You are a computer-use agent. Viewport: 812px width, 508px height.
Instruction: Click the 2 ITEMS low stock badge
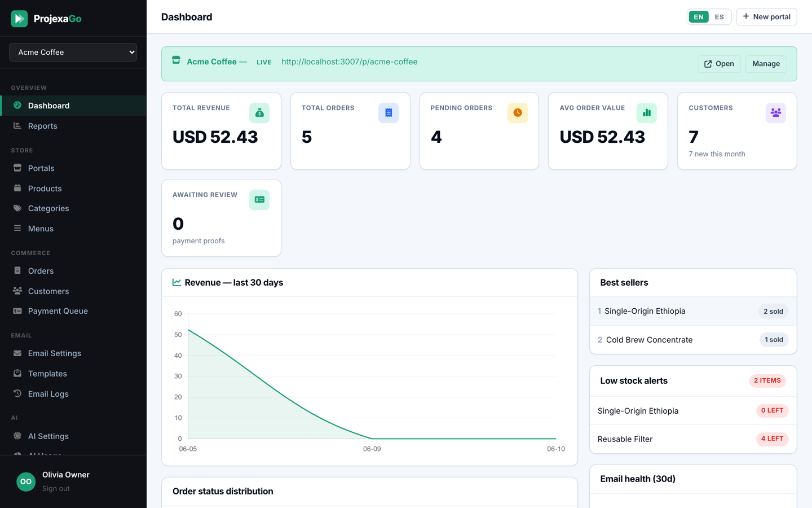[767, 381]
